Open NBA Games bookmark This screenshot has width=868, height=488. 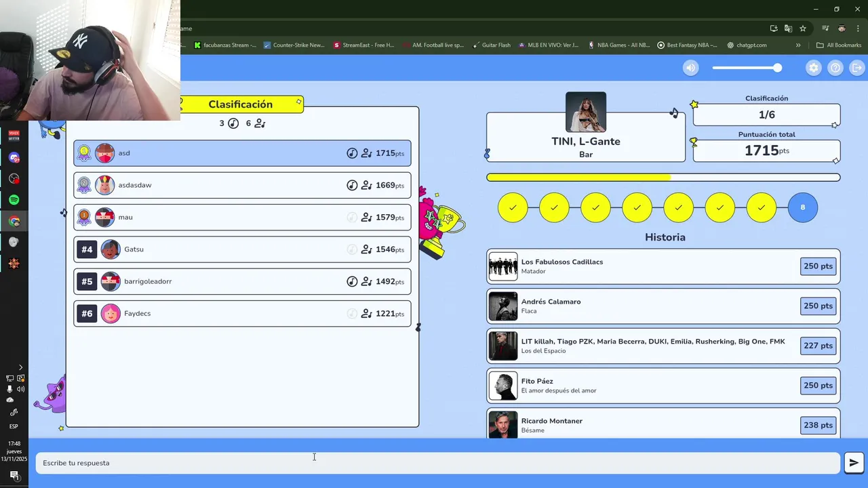[x=618, y=45]
